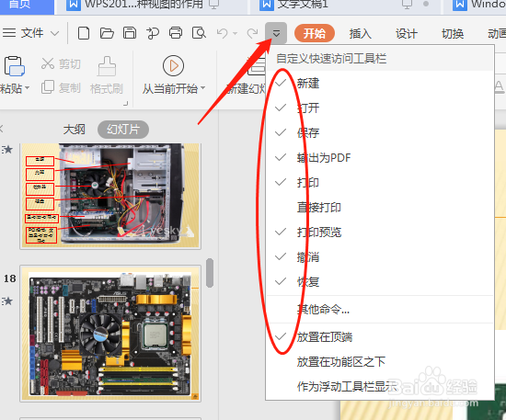Switch to the 文字文稿1 document tab
506x420 pixels.
click(303, 5)
